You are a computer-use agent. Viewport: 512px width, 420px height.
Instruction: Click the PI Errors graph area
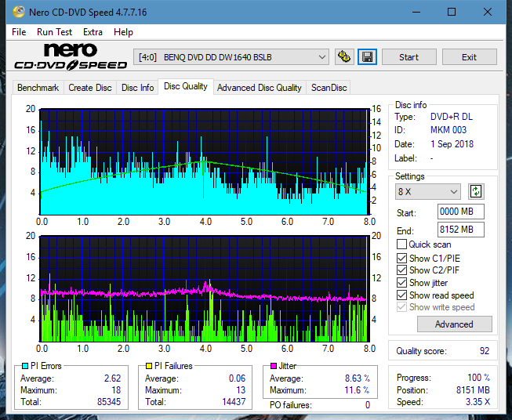[x=205, y=162]
